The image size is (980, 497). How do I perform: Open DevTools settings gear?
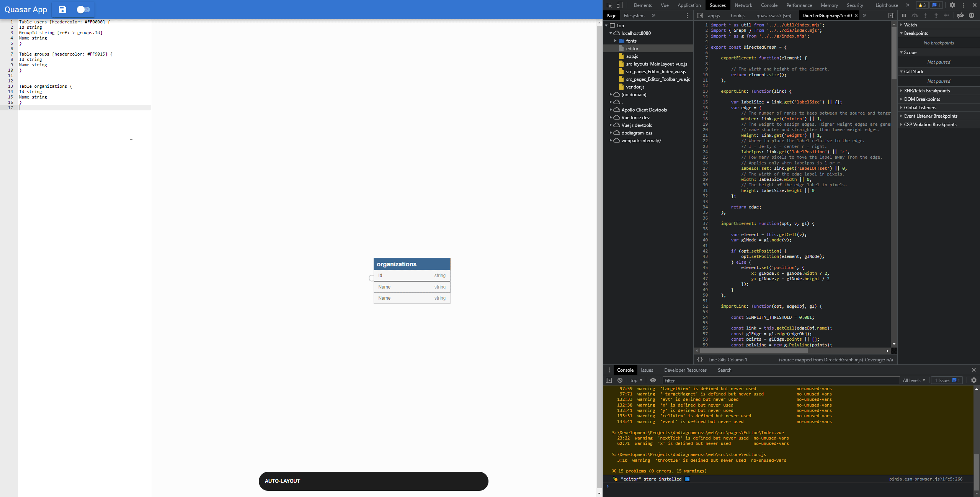[x=952, y=5]
